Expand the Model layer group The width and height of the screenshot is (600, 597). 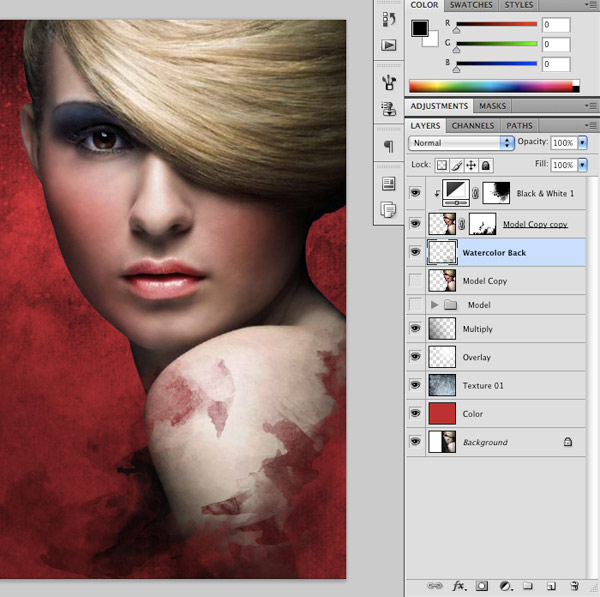pos(434,305)
